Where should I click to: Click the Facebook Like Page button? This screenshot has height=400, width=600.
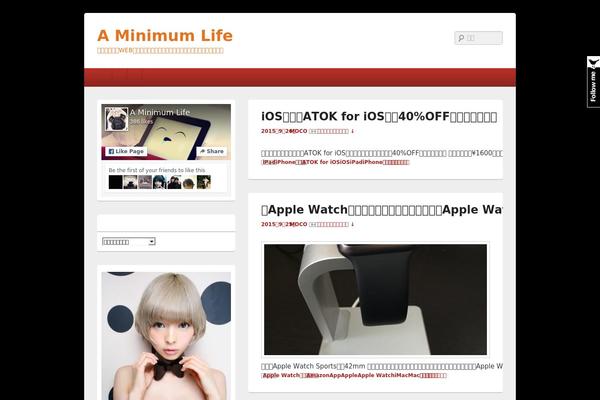(126, 151)
